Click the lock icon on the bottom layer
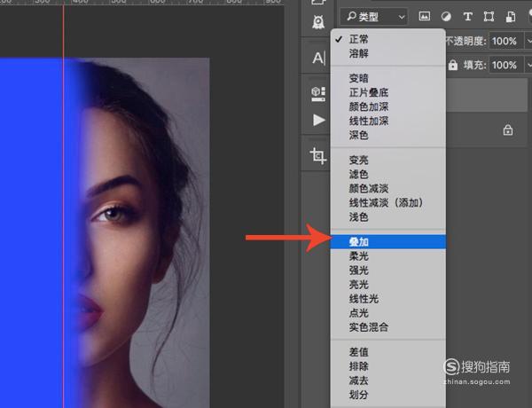 (507, 130)
